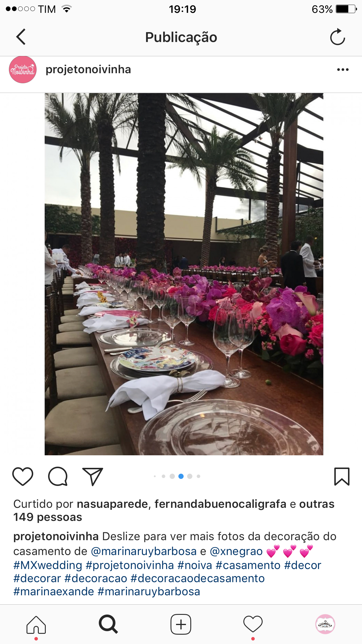Open comments via speech bubble icon

click(58, 476)
